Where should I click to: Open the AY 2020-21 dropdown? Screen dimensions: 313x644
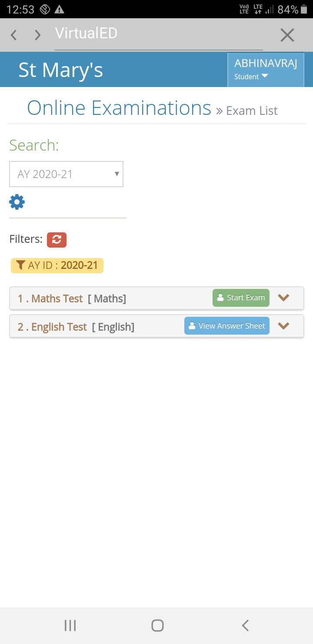click(66, 174)
